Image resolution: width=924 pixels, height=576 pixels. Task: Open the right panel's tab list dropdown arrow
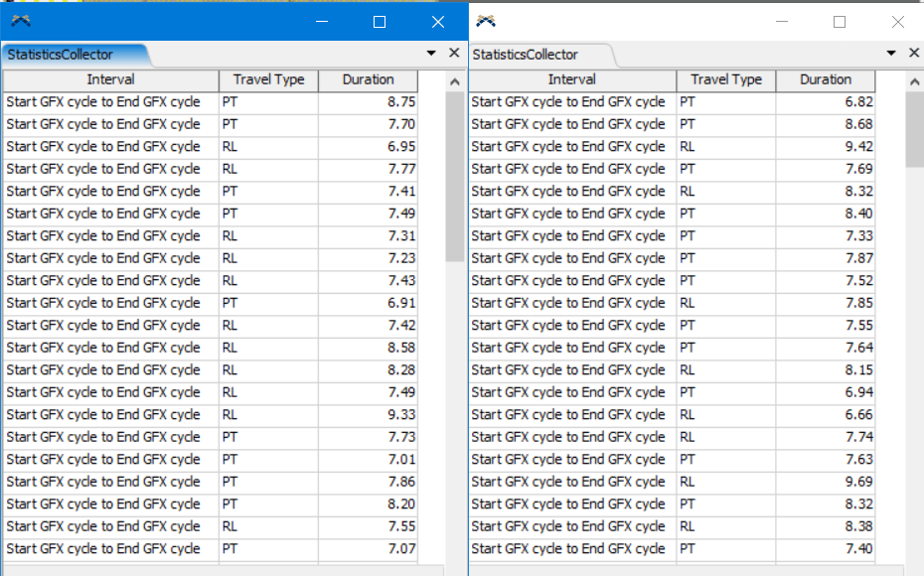(891, 54)
